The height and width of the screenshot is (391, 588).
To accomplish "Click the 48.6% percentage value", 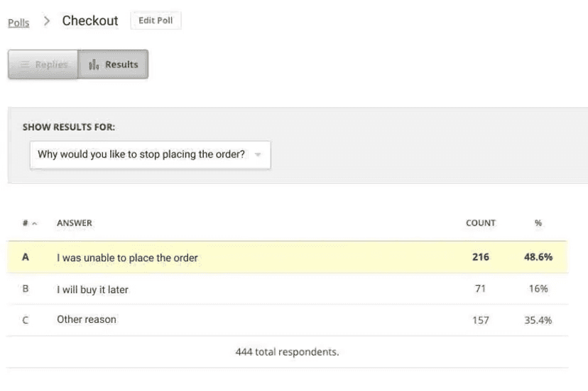I will tap(538, 257).
